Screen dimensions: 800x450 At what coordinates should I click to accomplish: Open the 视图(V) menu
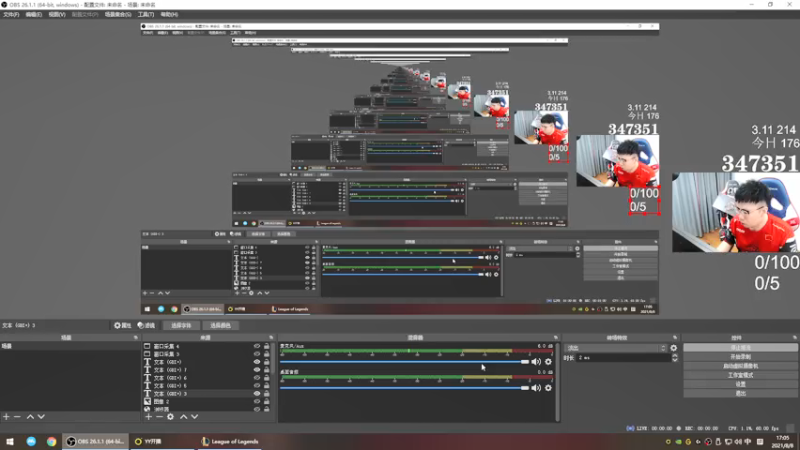tap(57, 15)
